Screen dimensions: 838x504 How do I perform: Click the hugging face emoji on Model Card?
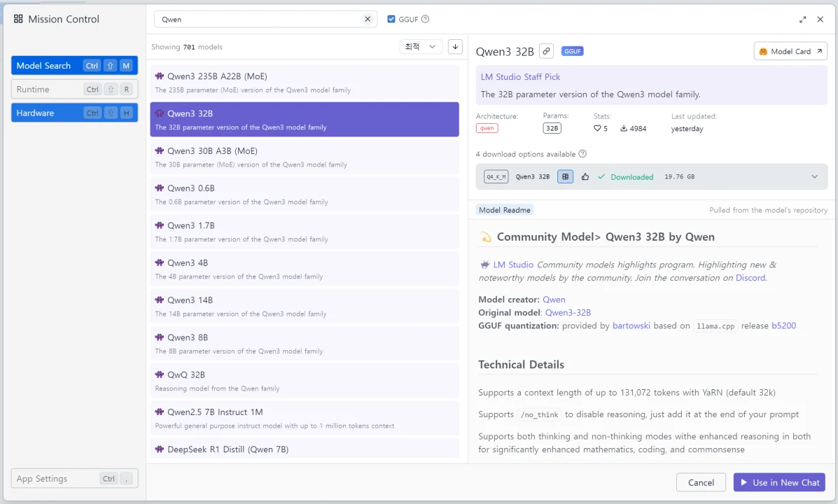763,51
